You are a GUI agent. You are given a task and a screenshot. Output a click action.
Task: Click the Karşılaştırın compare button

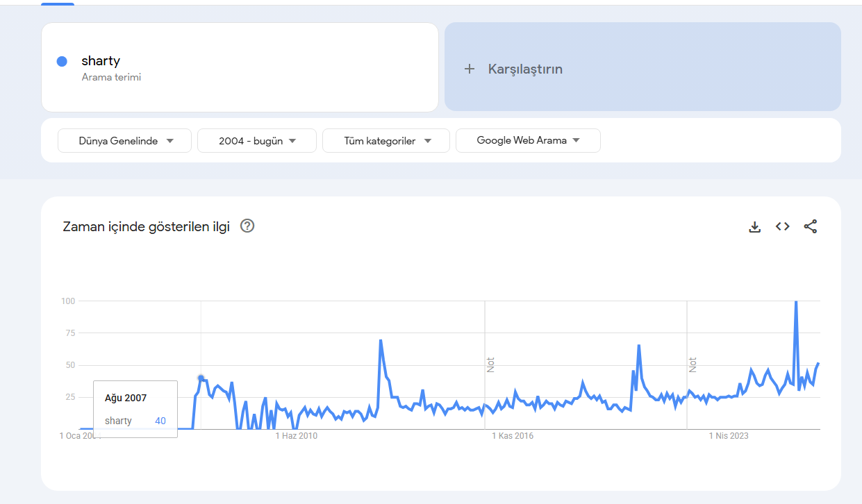click(x=643, y=67)
